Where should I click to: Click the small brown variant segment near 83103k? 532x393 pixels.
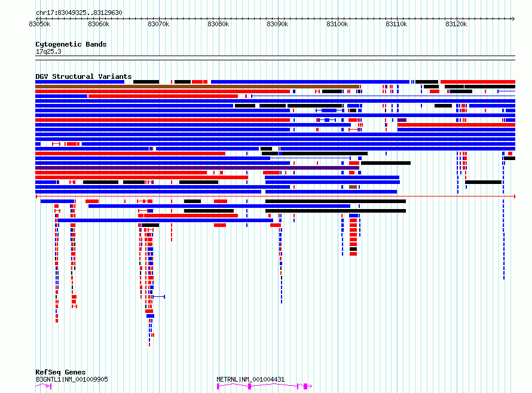click(353, 187)
